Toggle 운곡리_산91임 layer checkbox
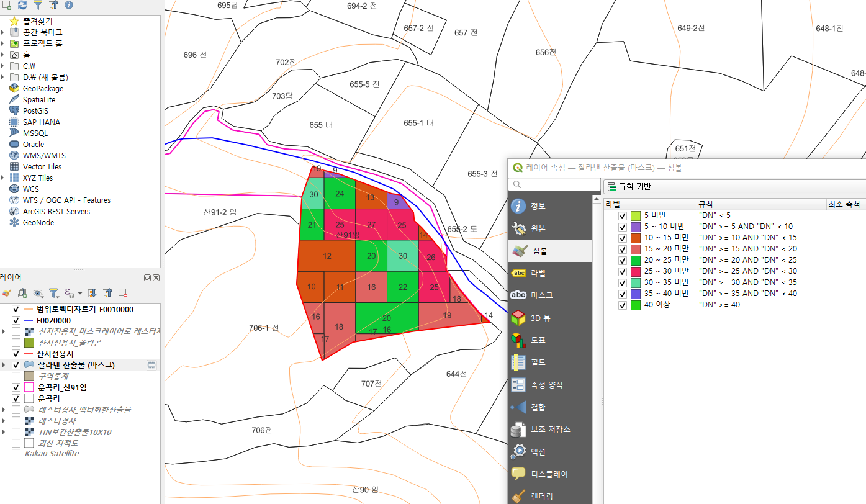The image size is (866, 504). [16, 387]
